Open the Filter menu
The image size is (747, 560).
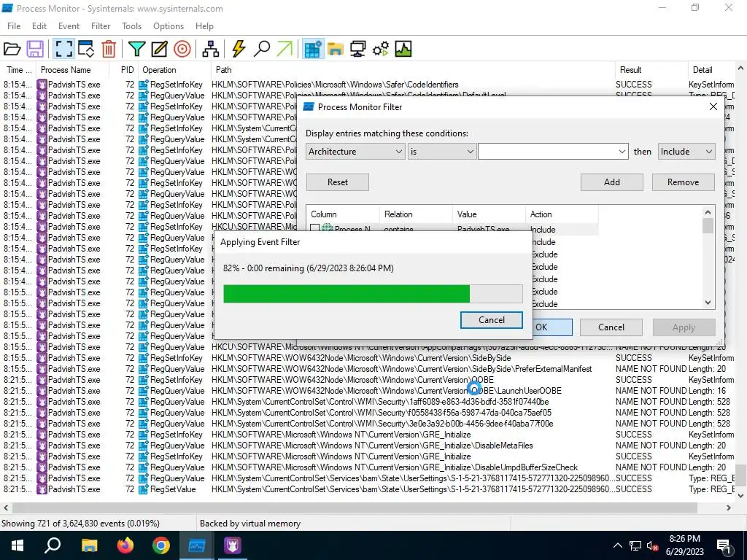[101, 26]
